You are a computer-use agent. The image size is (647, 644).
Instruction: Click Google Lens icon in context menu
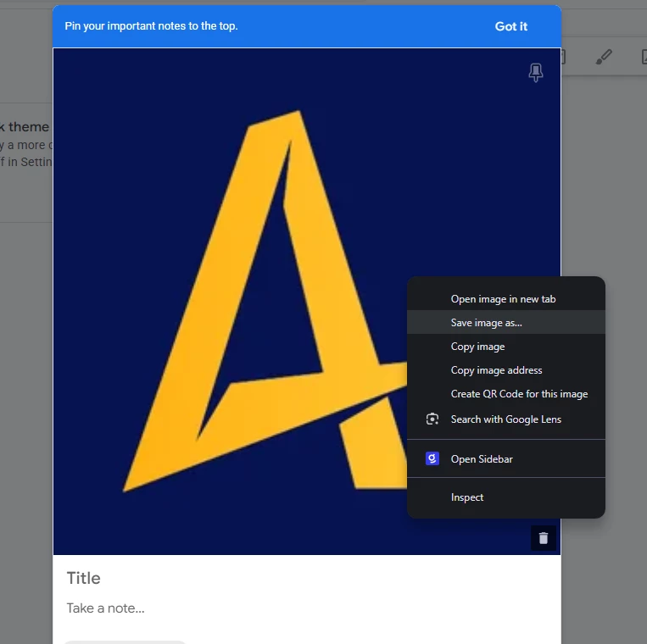tap(432, 419)
